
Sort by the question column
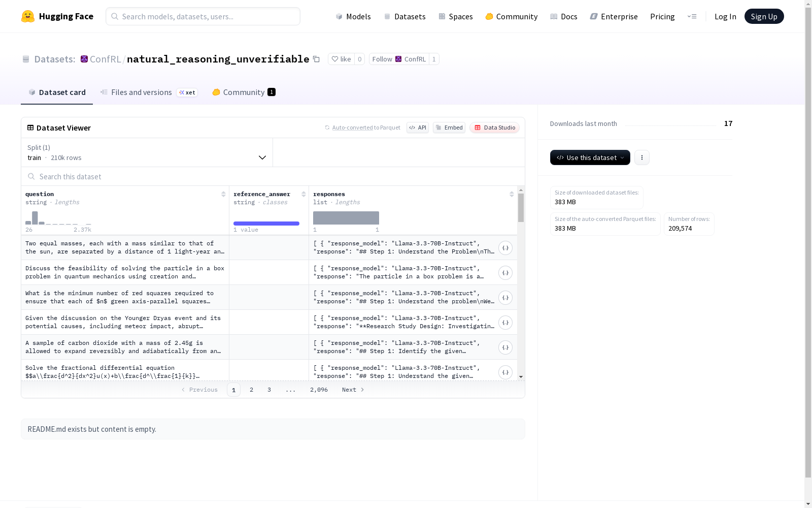[223, 194]
